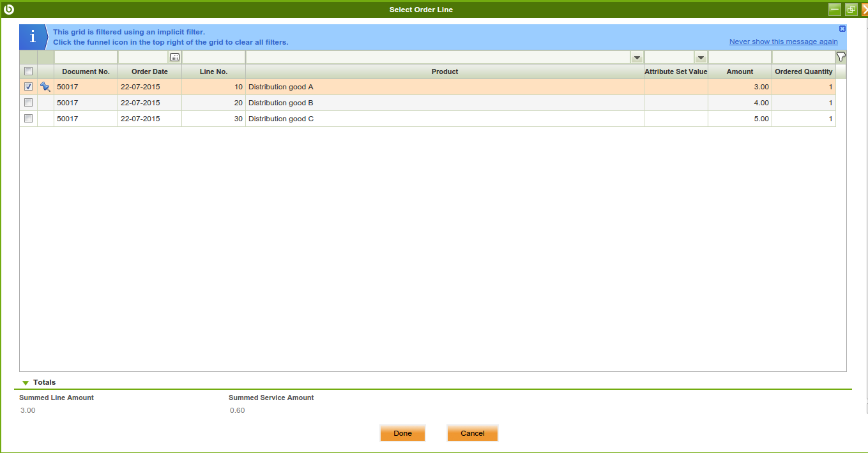
Task: Minimize the Select Order Line window
Action: (834, 9)
